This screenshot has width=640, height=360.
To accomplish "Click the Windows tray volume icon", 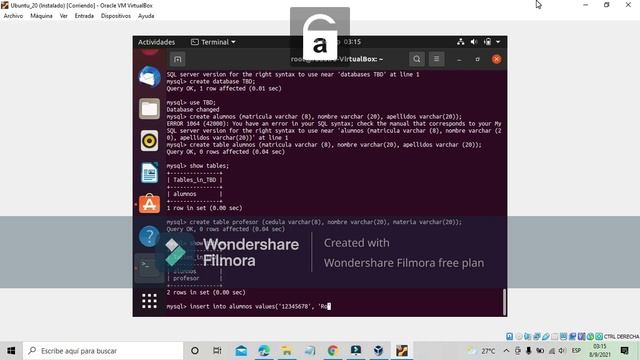I will 562,351.
